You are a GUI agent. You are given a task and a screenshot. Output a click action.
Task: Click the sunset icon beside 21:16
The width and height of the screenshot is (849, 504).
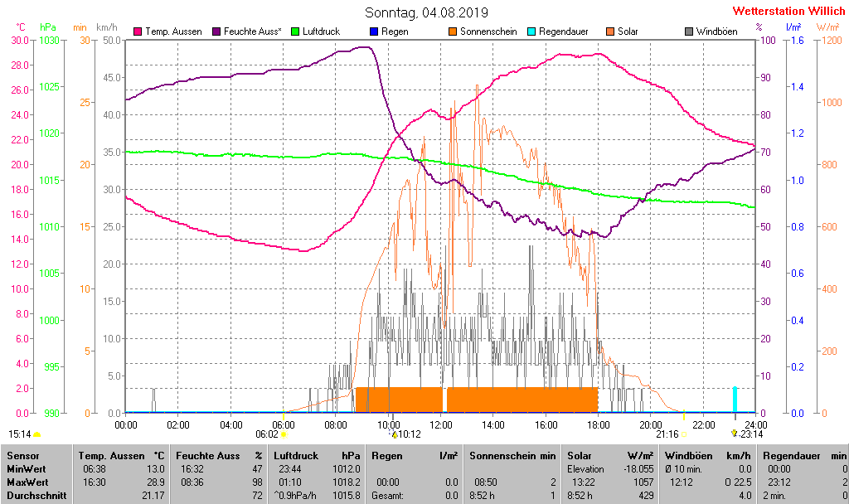click(684, 434)
